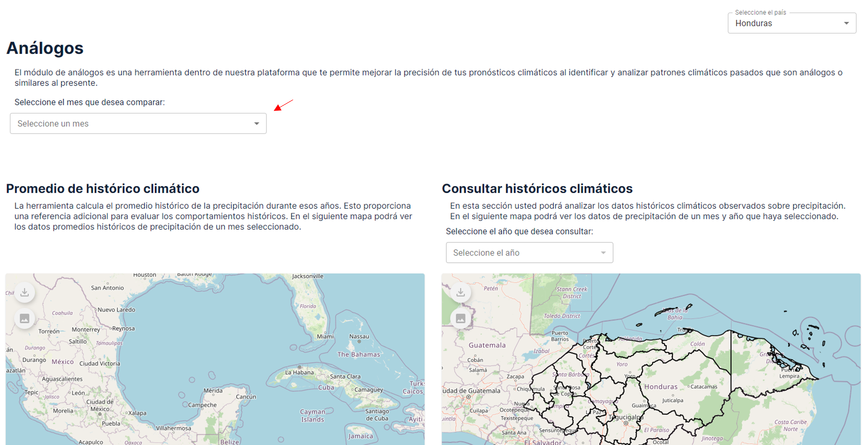
Task: Click the arrow on the year selector
Action: 603,252
